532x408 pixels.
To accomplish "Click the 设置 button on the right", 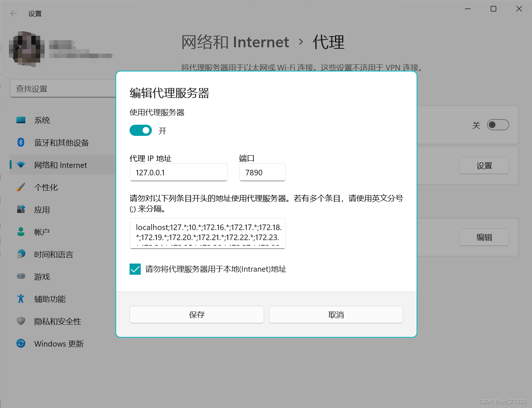I will [484, 165].
